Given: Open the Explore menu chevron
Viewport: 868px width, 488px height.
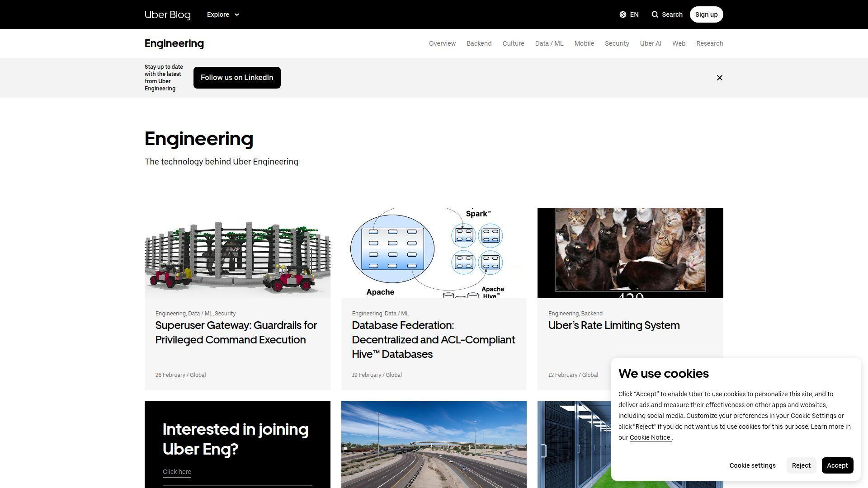Looking at the screenshot, I should point(237,14).
